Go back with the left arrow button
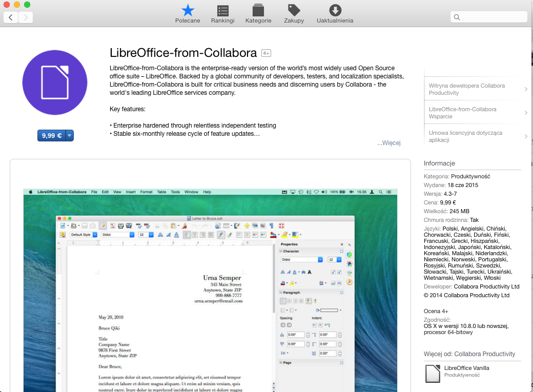 (x=11, y=17)
